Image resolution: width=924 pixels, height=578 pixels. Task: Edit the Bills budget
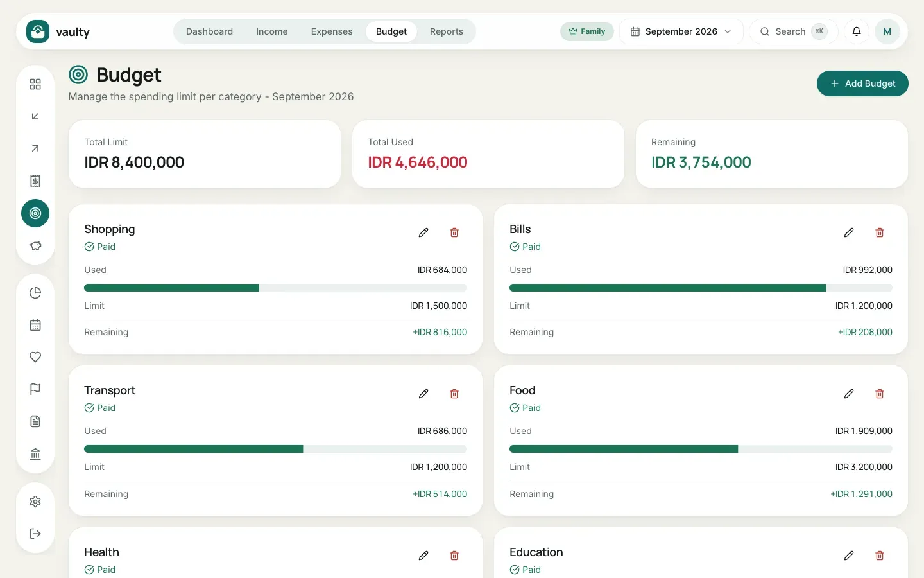849,232
